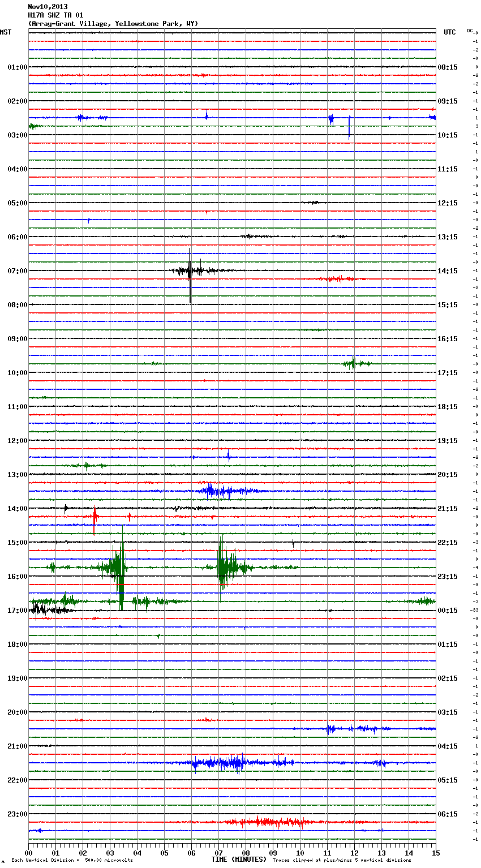
Task: Select the 02:00 MST time label
Action: (18, 101)
